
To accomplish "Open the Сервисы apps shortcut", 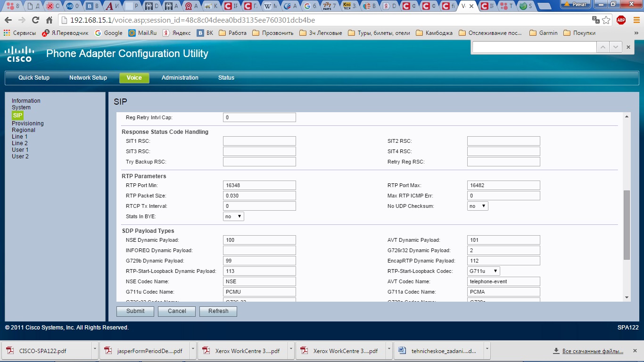I will tap(20, 33).
